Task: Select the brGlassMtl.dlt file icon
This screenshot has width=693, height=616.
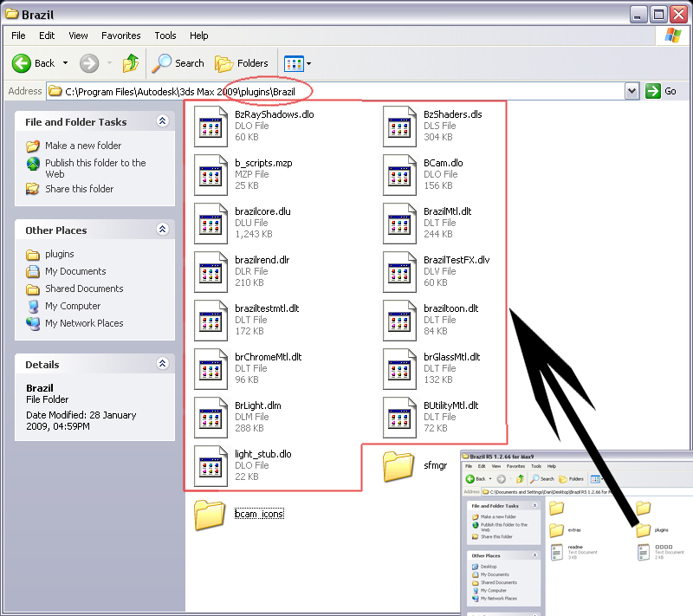Action: [x=399, y=369]
